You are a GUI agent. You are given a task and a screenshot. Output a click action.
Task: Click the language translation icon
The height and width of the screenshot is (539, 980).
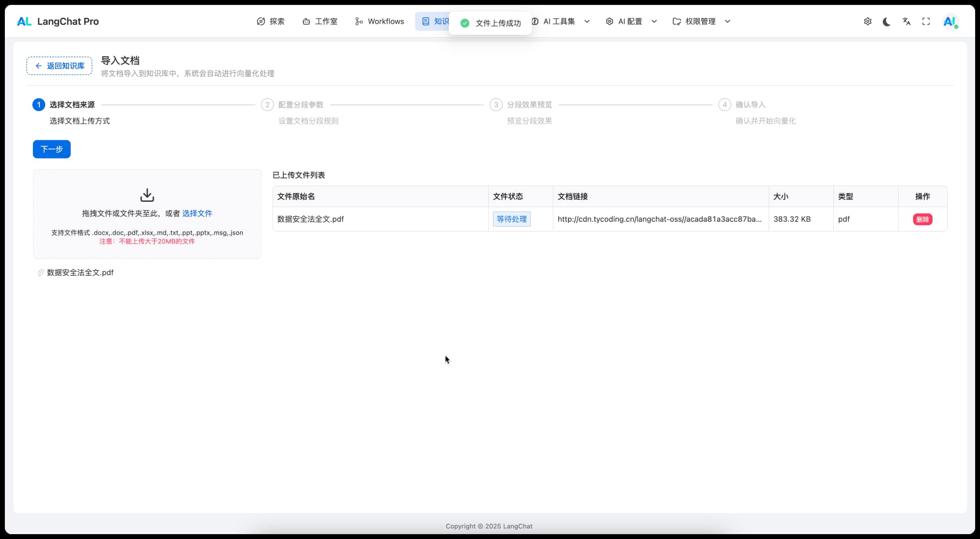tap(906, 22)
